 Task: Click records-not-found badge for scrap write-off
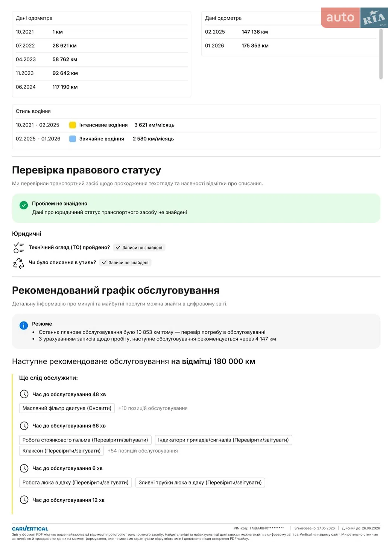coord(125,263)
